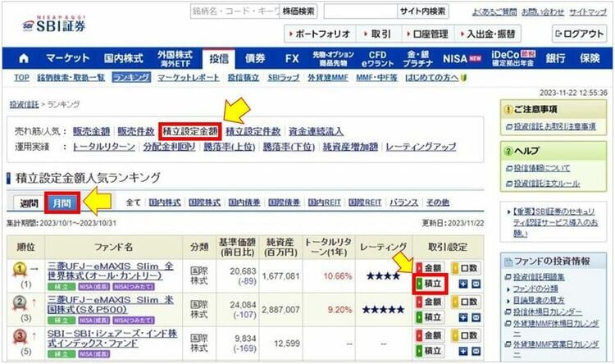Switch to the 月間 ranking tab
The width and height of the screenshot is (615, 364).
pos(62,203)
